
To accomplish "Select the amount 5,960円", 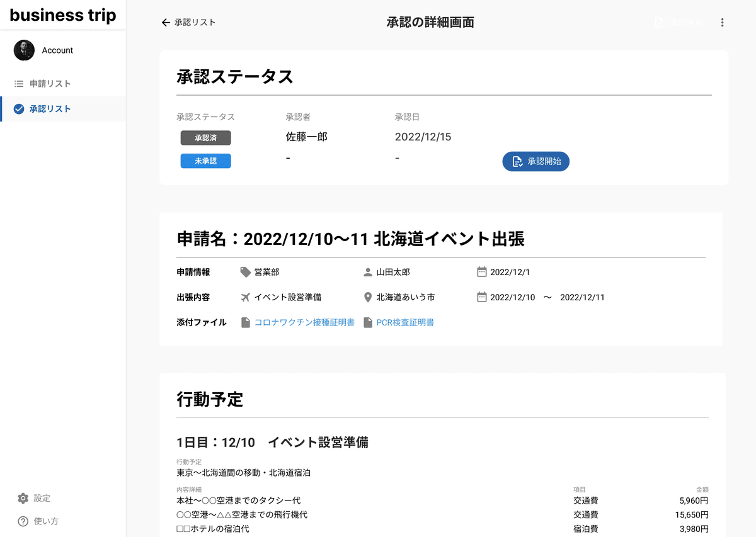I will tap(694, 501).
